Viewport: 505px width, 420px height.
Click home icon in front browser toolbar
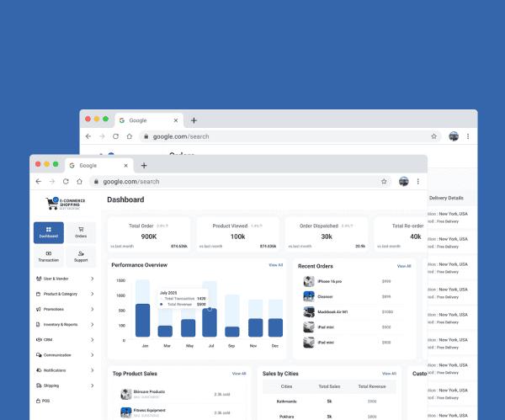[79, 181]
